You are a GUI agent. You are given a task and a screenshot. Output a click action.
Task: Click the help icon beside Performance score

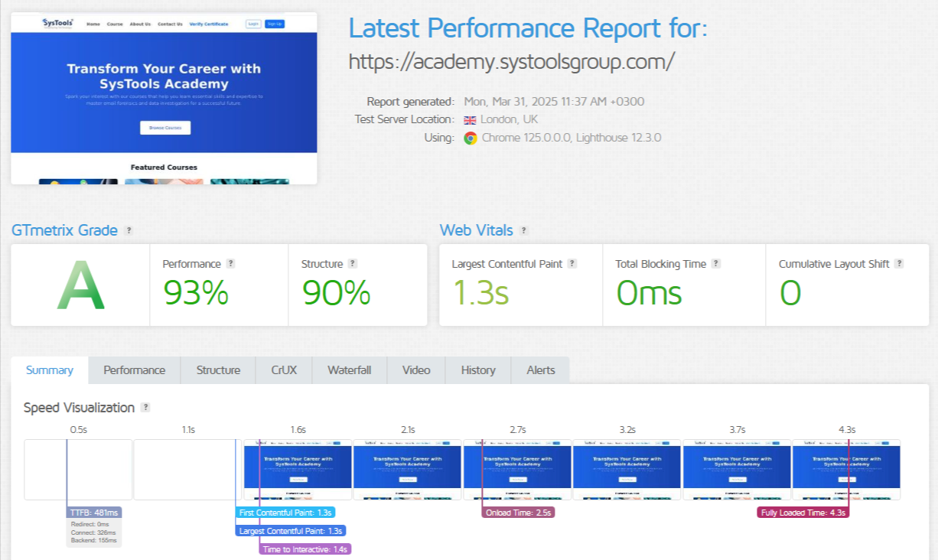230,263
